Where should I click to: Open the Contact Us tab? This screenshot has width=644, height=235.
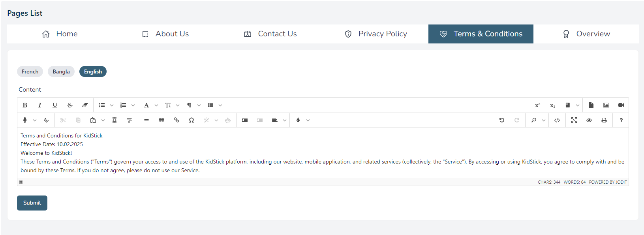(x=270, y=34)
